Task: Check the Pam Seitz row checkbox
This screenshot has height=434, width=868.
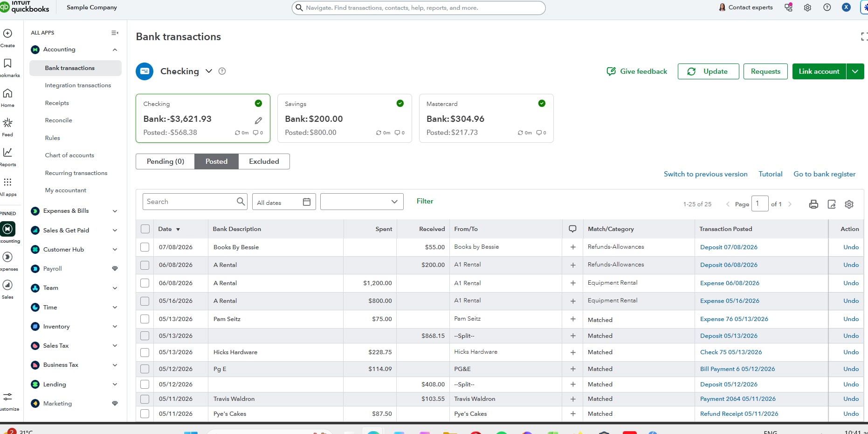Action: pos(145,319)
